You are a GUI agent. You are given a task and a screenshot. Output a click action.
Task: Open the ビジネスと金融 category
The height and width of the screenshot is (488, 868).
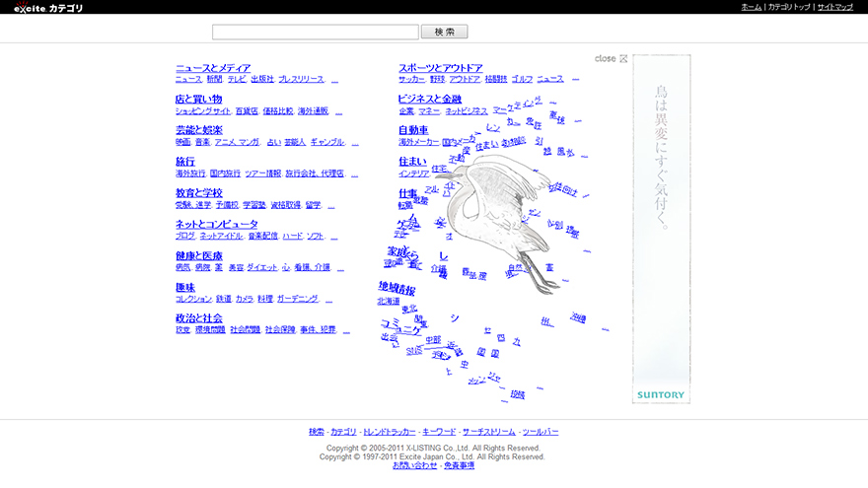[x=430, y=99]
